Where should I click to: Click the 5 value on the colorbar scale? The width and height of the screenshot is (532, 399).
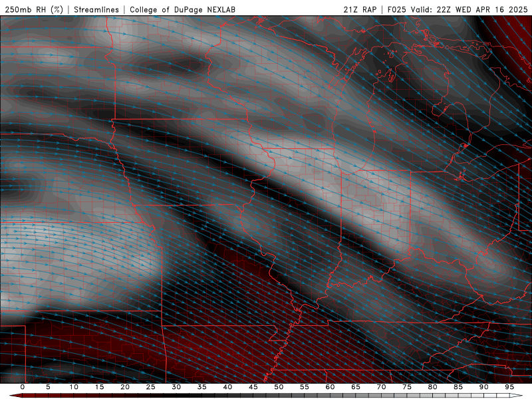pyautogui.click(x=48, y=387)
